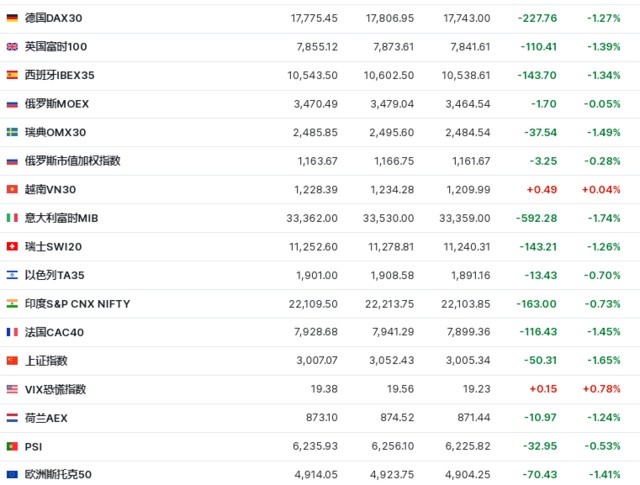Open the 英国富时100 index page
This screenshot has height=485, width=640.
56,46
